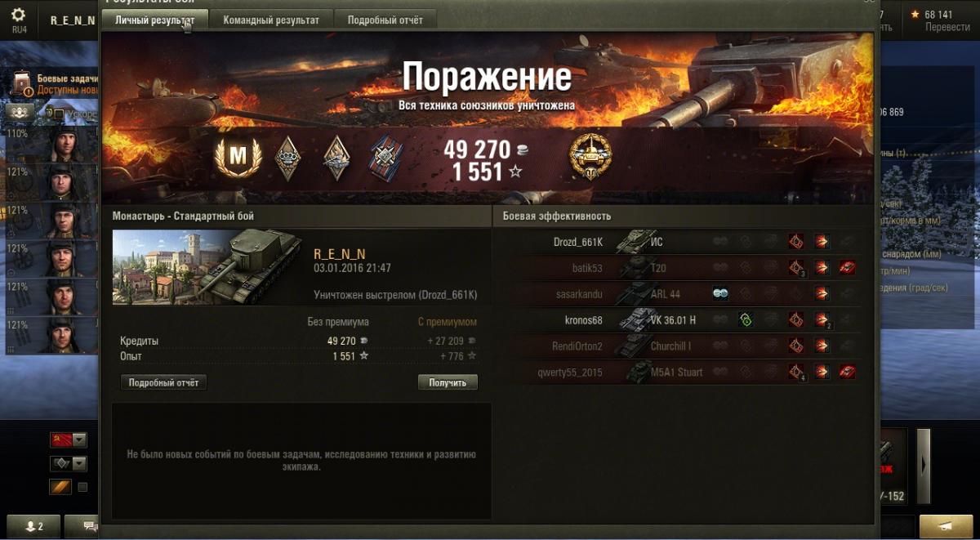Switch to the Командный результат tab
Screen dimensions: 980x540
tap(271, 20)
